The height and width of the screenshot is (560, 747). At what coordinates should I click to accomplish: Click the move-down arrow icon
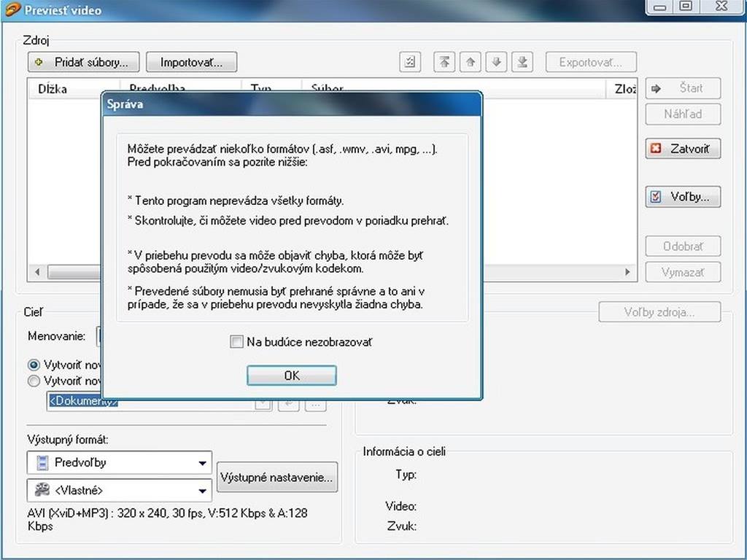pyautogui.click(x=496, y=62)
